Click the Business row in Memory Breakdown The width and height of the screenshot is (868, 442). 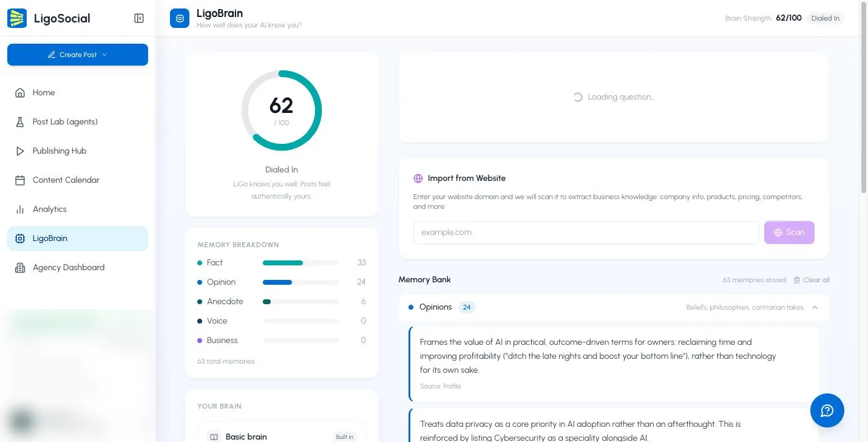(x=282, y=341)
